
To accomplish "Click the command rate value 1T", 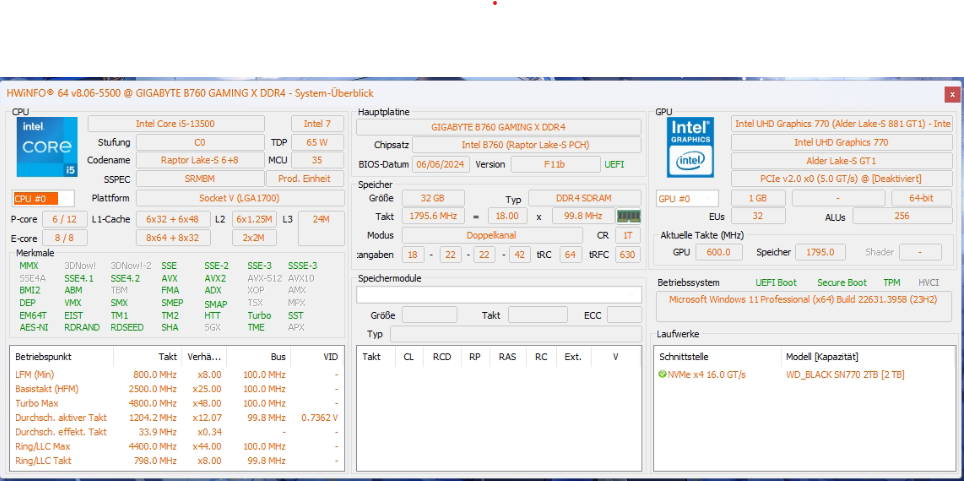I will click(x=627, y=235).
